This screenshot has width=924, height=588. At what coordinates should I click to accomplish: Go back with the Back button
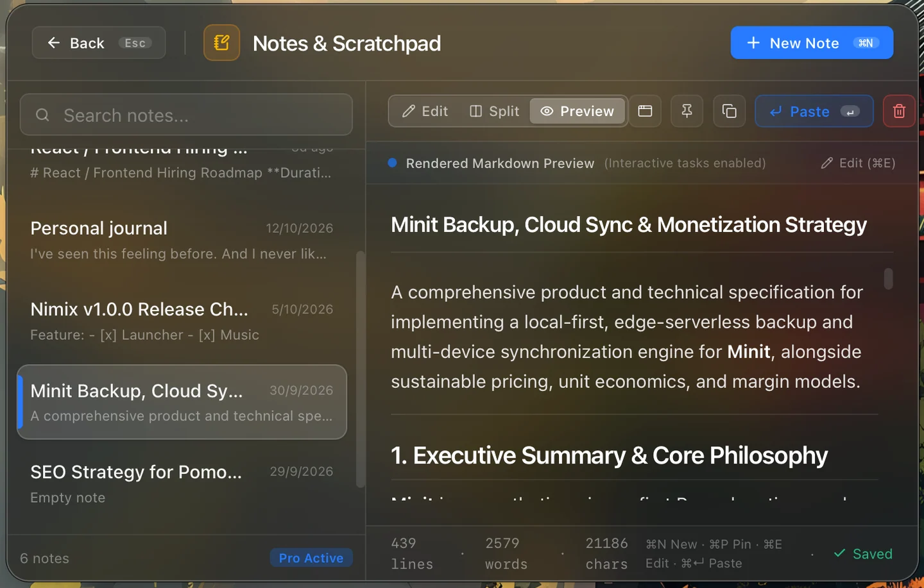(99, 43)
